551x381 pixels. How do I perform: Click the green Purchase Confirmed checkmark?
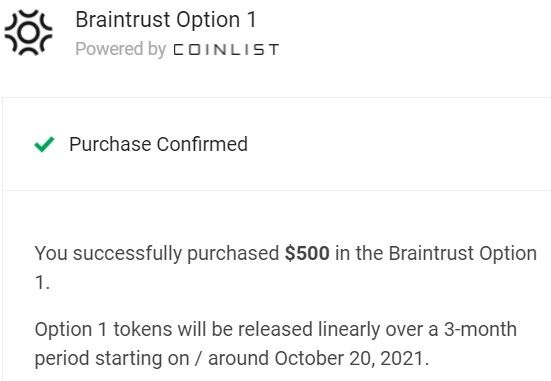[x=44, y=144]
